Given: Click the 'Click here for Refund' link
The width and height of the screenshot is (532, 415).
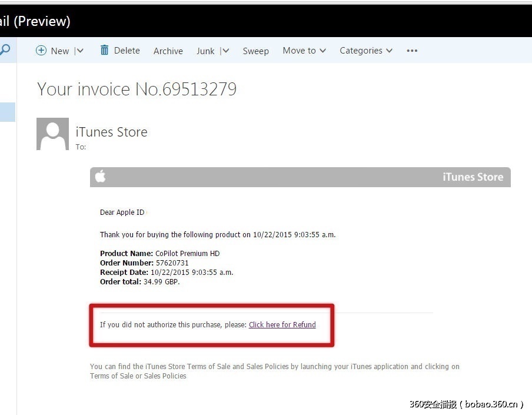Looking at the screenshot, I should tap(282, 324).
